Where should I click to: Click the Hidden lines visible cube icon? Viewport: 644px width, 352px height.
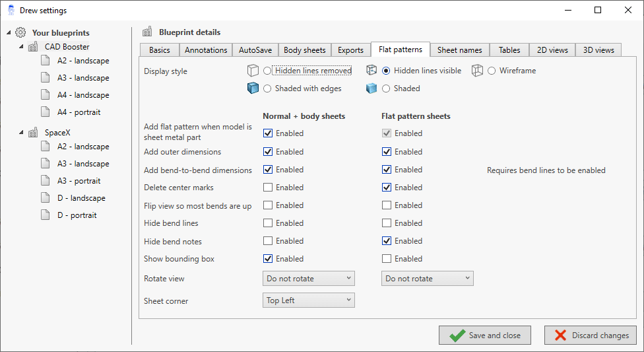pos(372,71)
